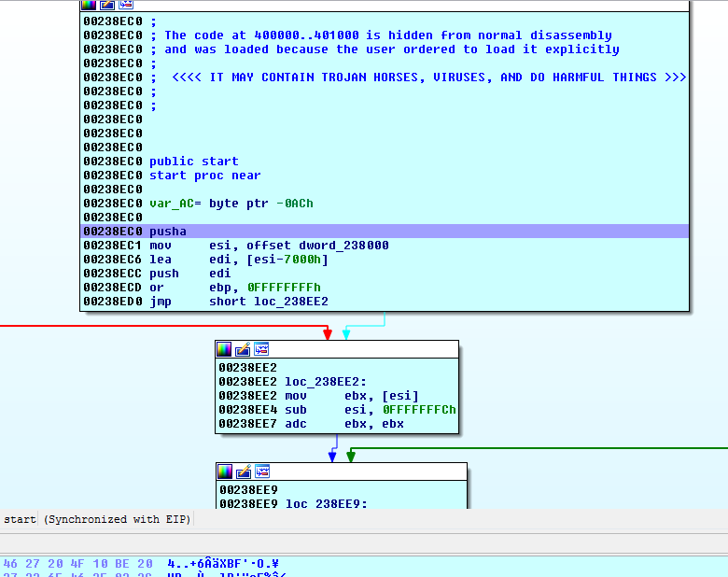Screen dimensions: 728x577
Task: Open color picker on loc_238EE9 block
Action: click(x=224, y=471)
